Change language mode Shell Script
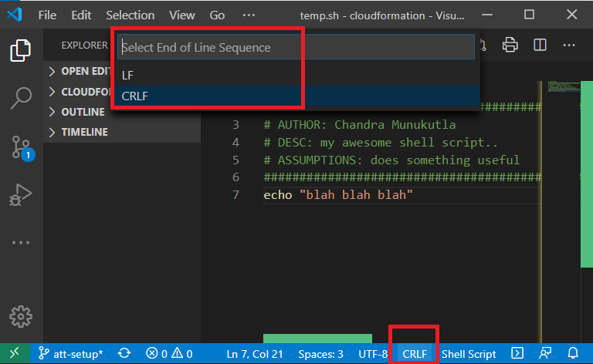The height and width of the screenshot is (364, 593). (x=469, y=354)
